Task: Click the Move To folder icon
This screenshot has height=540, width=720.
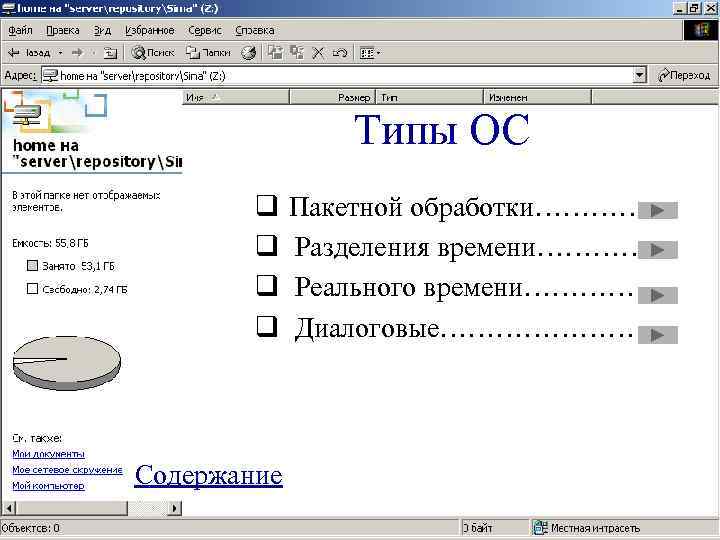Action: point(276,53)
